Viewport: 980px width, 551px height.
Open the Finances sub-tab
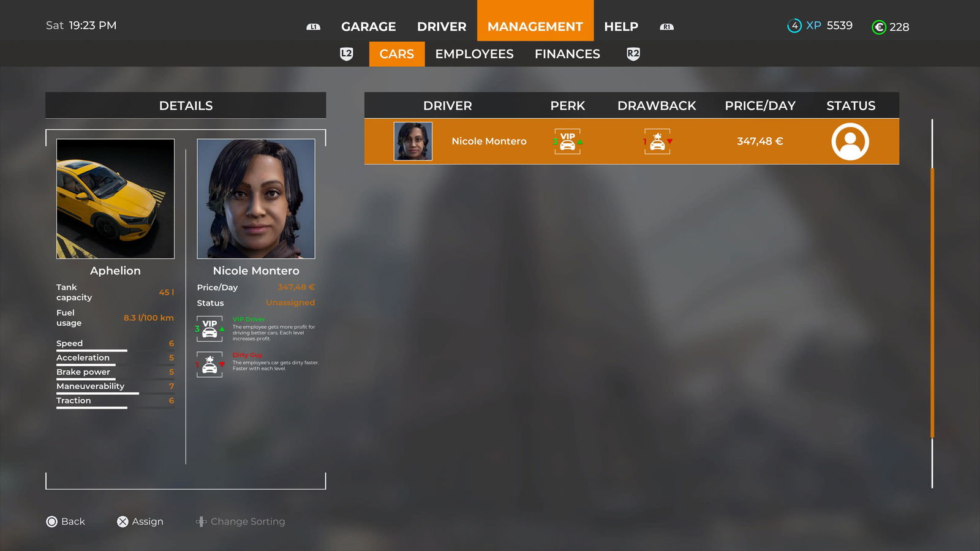coord(567,54)
